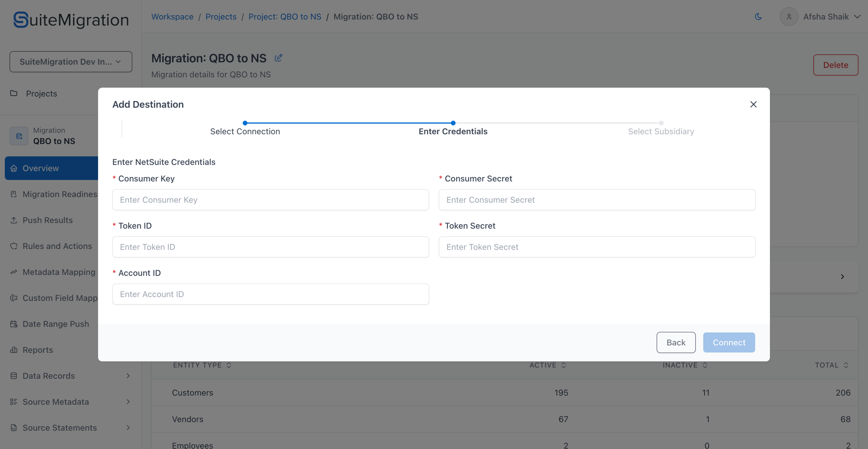This screenshot has width=868, height=449.
Task: Click the Account ID input field
Action: (x=270, y=294)
